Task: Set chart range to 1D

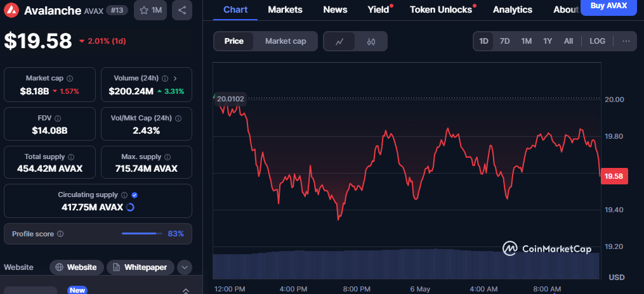Action: (x=484, y=41)
